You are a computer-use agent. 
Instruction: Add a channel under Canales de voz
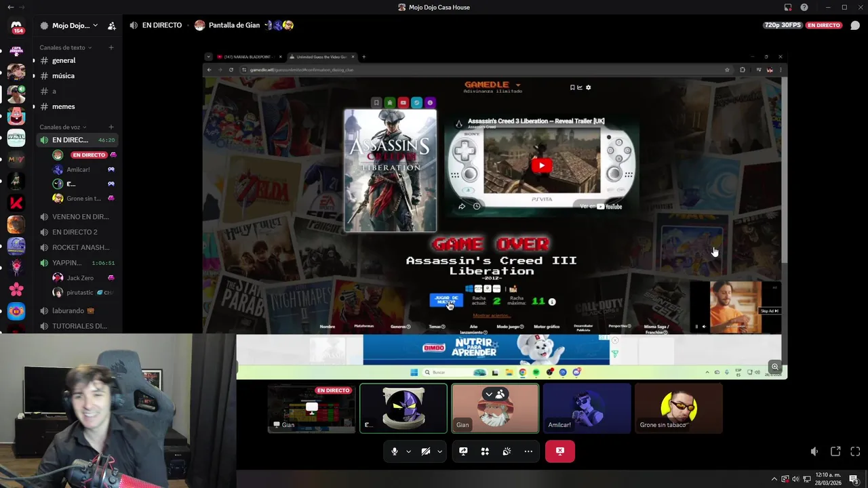click(111, 127)
